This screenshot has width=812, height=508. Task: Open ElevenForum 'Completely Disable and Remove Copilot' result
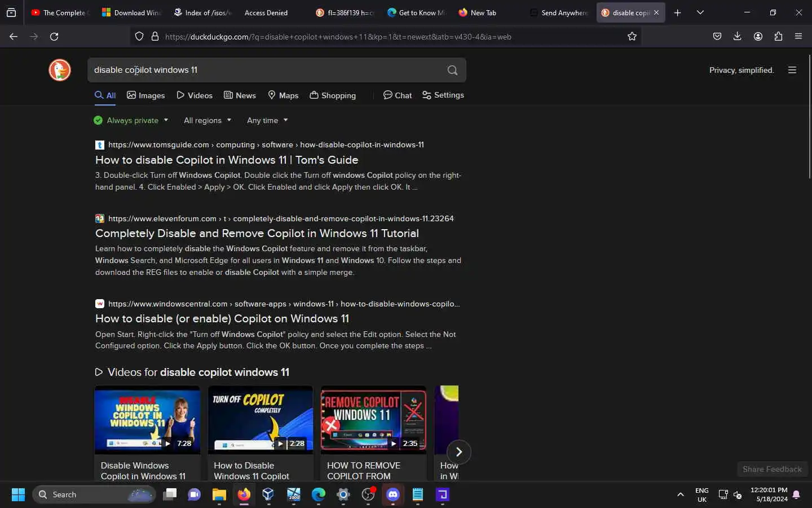tap(257, 233)
